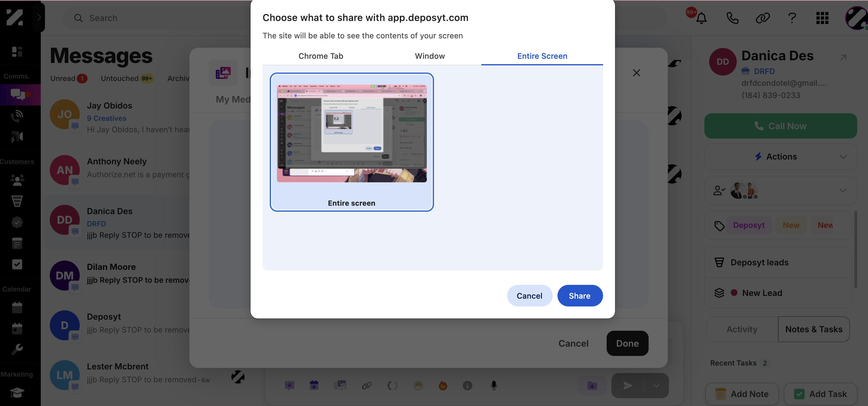Expand the sidebar with arrow toggle

click(39, 17)
